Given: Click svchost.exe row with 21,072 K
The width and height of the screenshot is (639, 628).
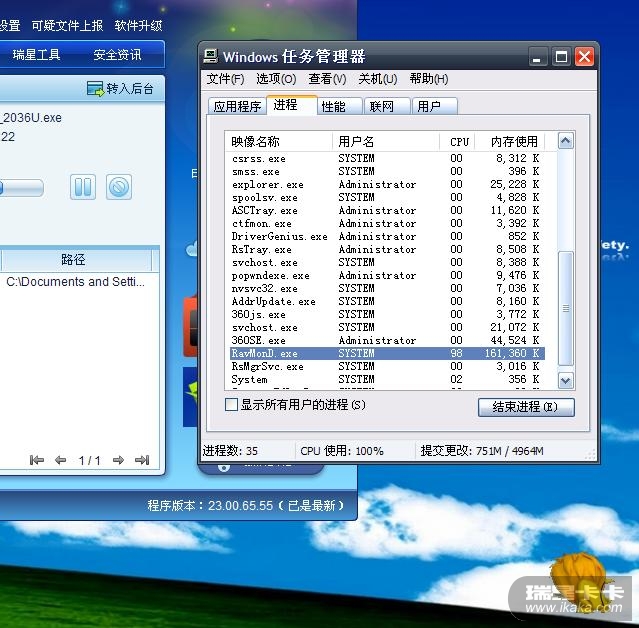Looking at the screenshot, I should point(385,328).
